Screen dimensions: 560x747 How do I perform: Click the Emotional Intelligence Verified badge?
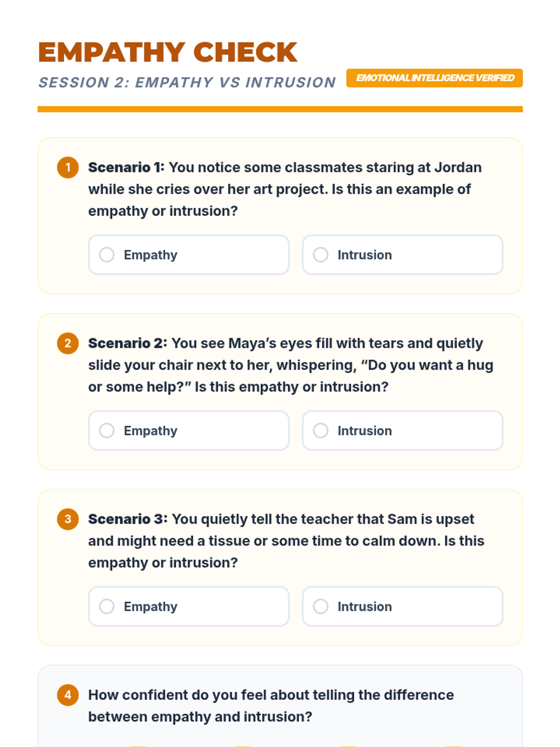[434, 78]
